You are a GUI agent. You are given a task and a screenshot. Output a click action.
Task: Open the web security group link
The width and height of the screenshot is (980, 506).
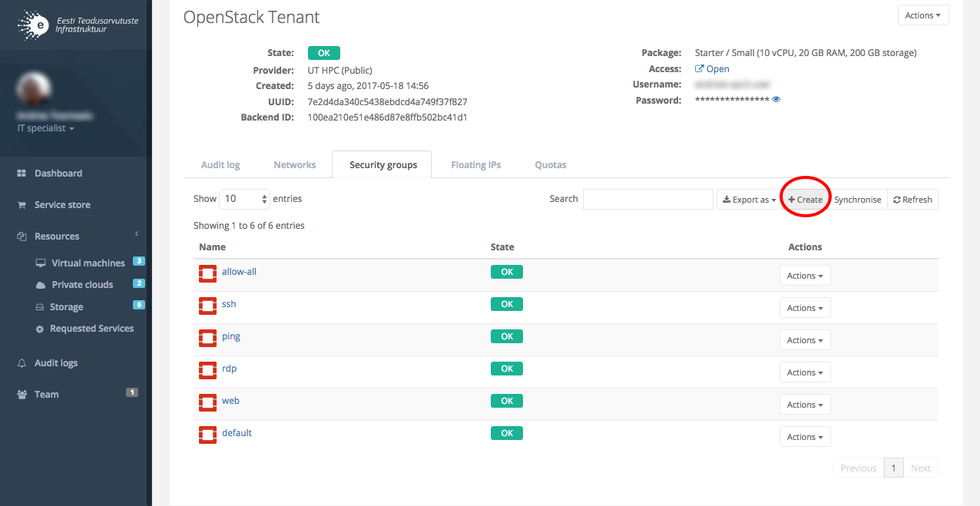point(230,401)
